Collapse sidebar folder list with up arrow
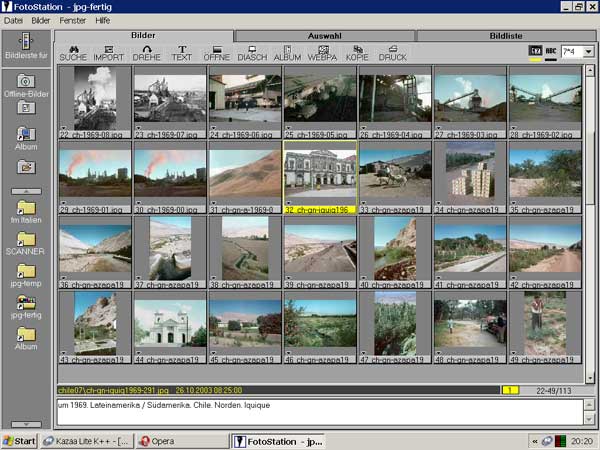600x450 pixels. 26,190
